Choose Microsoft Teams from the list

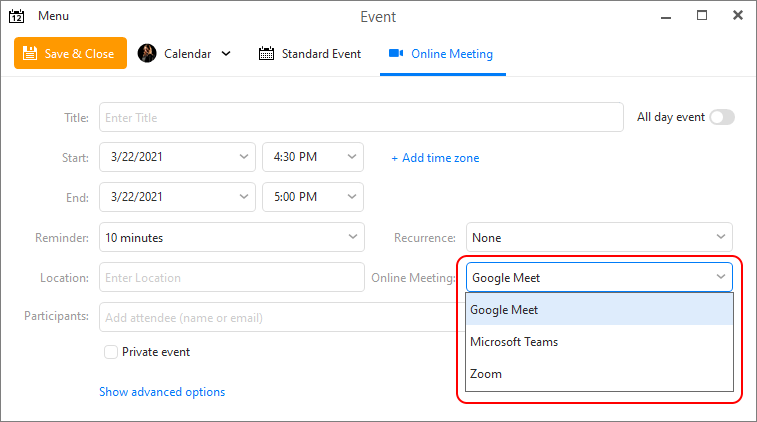click(599, 341)
